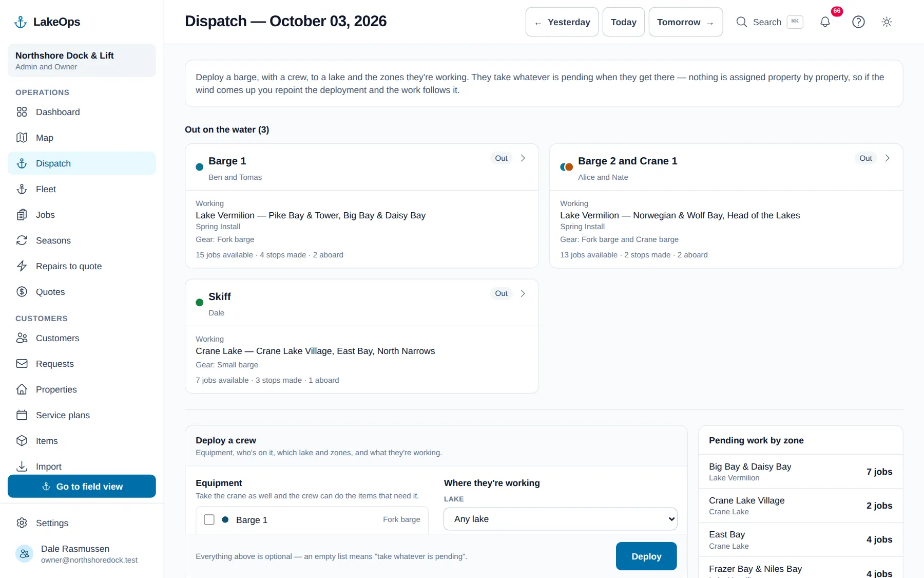The width and height of the screenshot is (924, 578).
Task: Click the Properties house icon
Action: (x=22, y=389)
